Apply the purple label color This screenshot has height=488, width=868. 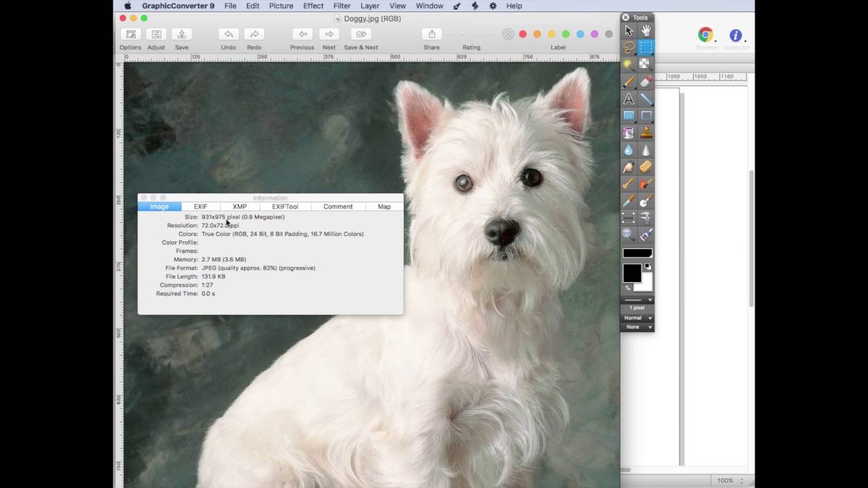point(595,34)
